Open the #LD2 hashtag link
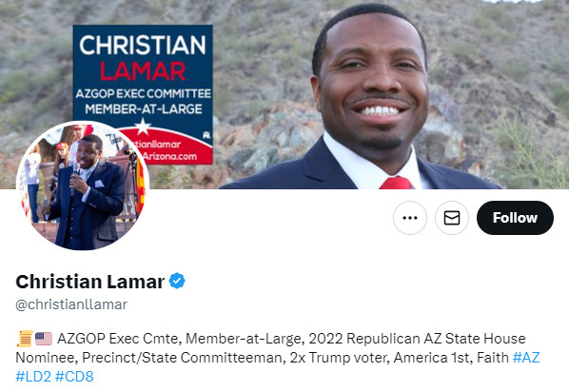569x392 pixels. [33, 377]
